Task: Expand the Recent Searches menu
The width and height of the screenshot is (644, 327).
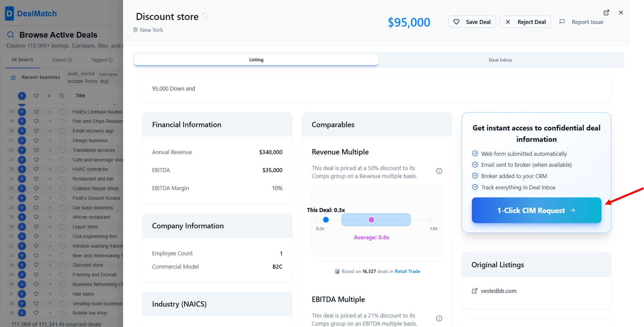Action: [x=13, y=77]
